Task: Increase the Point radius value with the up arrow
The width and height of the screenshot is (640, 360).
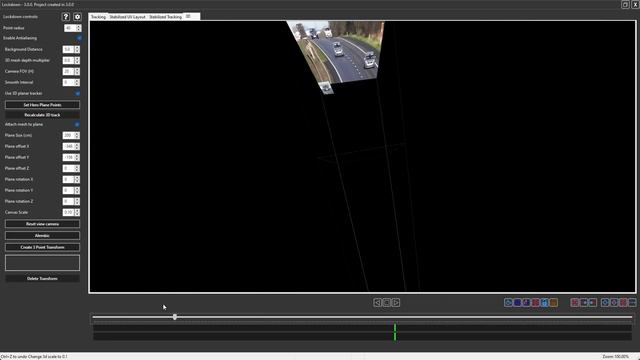Action: [x=79, y=26]
